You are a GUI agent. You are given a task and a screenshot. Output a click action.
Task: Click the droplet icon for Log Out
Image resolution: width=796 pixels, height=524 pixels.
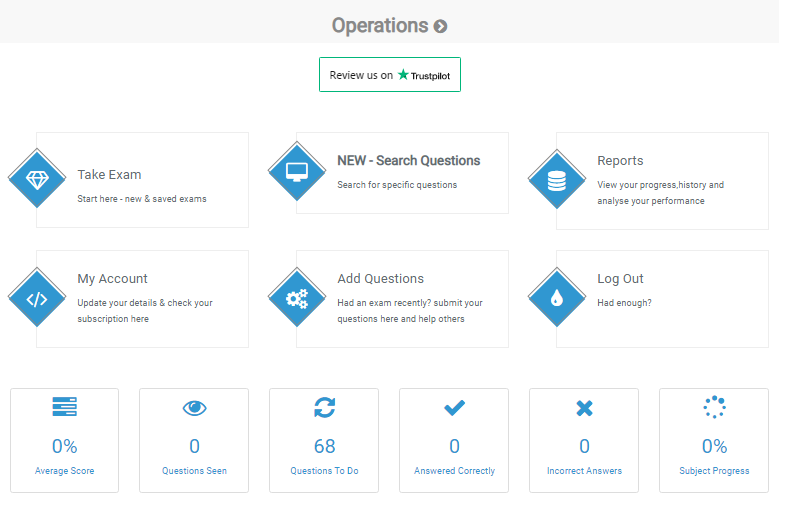[557, 298]
